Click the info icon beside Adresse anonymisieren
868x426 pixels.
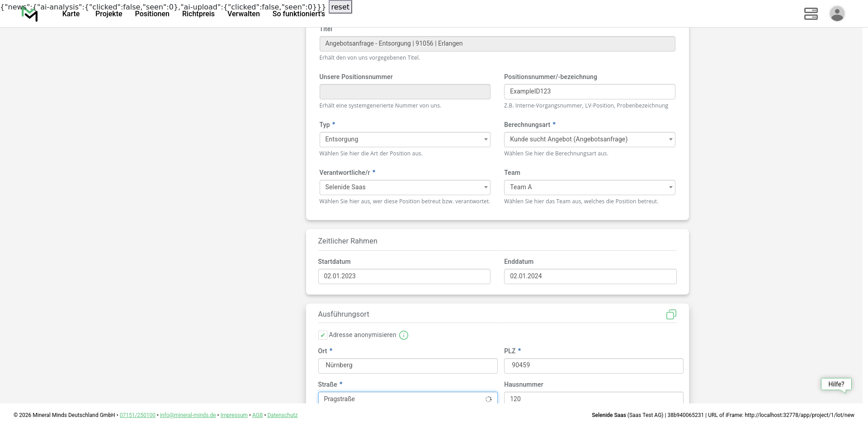point(404,335)
